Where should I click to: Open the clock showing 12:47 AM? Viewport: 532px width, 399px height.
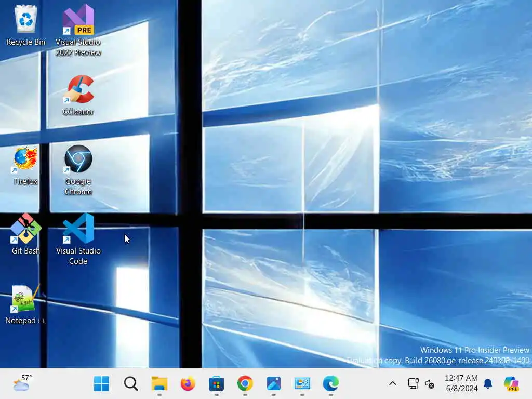[461, 383]
